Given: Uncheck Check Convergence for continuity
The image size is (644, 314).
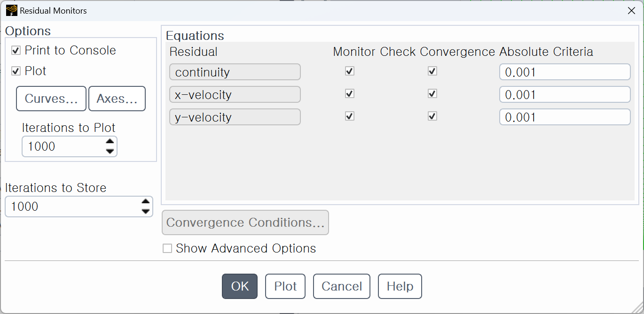Looking at the screenshot, I should click(432, 71).
